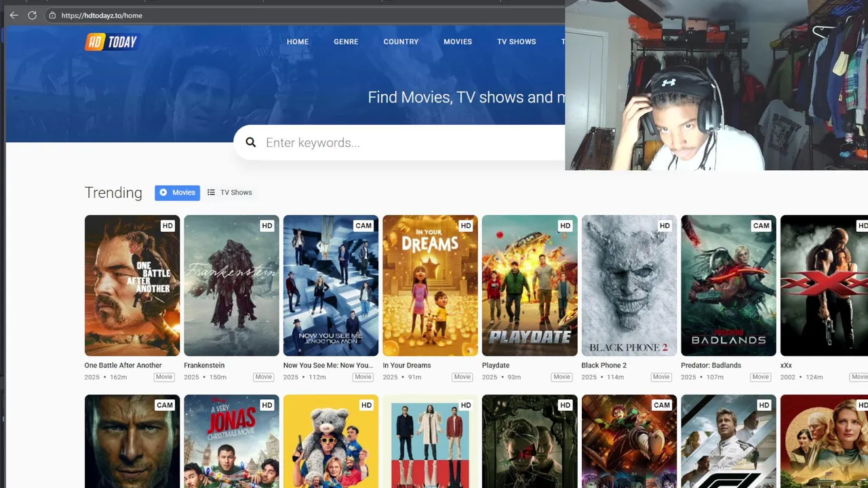Click Movie tag under Now You See Me
The height and width of the screenshot is (488, 868).
363,377
